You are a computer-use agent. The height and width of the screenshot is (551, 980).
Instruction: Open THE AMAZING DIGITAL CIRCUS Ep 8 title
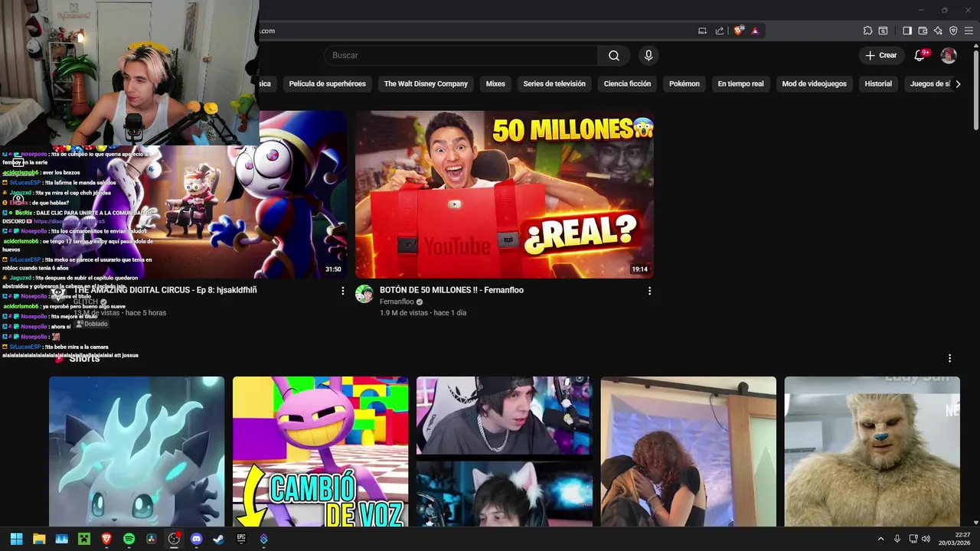(x=165, y=290)
